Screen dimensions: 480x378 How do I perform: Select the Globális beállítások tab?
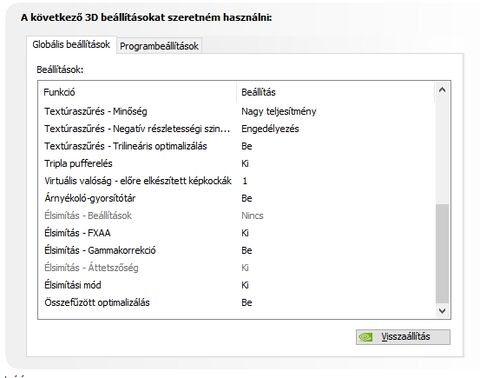click(71, 44)
